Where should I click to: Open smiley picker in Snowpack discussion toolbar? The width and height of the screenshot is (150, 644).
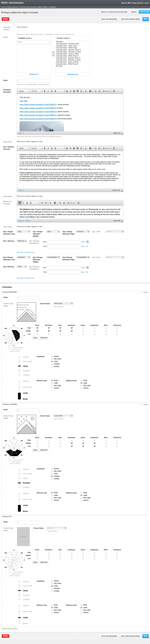point(96,91)
